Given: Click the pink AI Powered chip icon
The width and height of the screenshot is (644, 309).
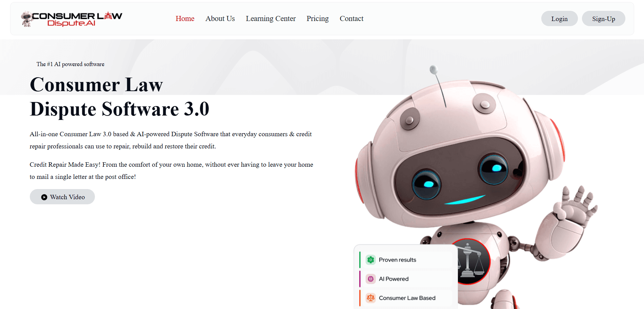Looking at the screenshot, I should pos(370,279).
